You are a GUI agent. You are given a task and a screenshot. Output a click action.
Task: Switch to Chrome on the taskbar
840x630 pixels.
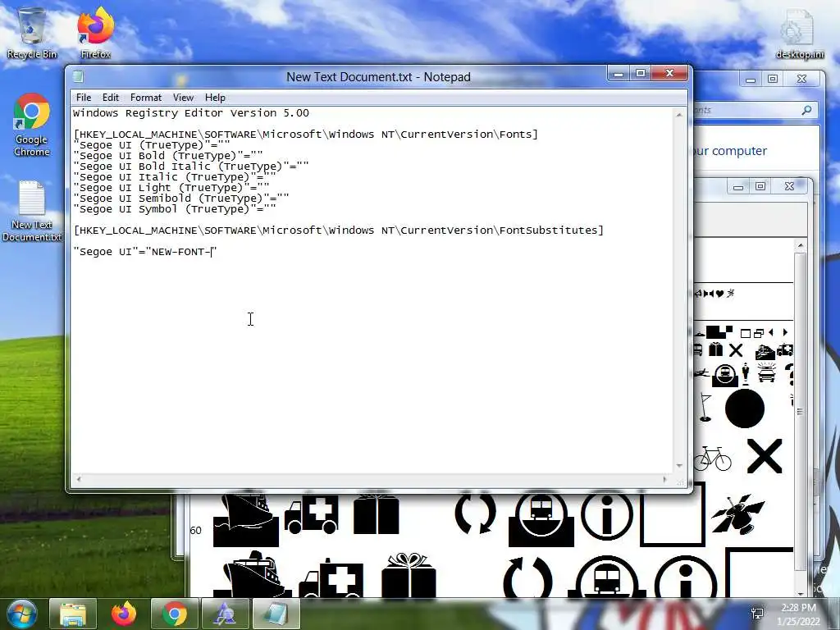(x=175, y=614)
